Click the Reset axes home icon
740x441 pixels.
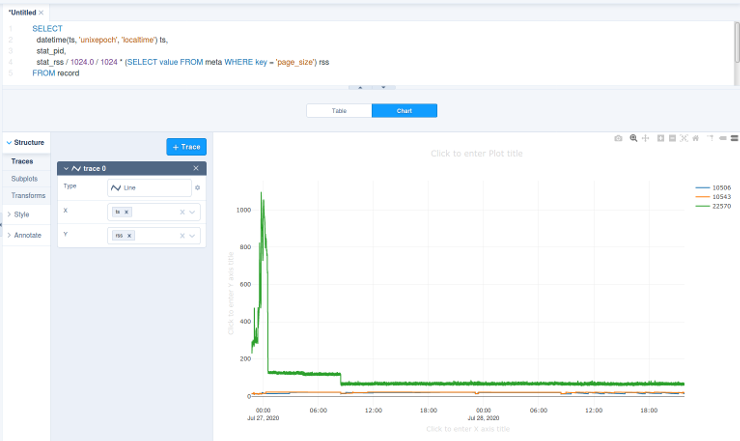(697, 137)
